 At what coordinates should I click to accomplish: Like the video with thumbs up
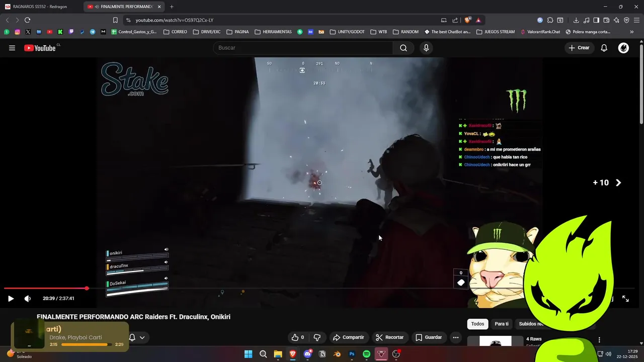point(298,337)
